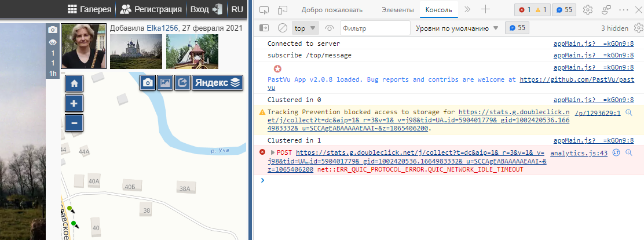
Task: Click the lower green photo marker on map
Action: click(x=74, y=223)
